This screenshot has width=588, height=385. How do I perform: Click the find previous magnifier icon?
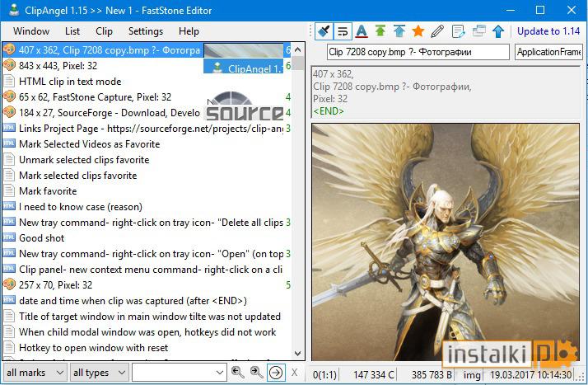(x=238, y=373)
